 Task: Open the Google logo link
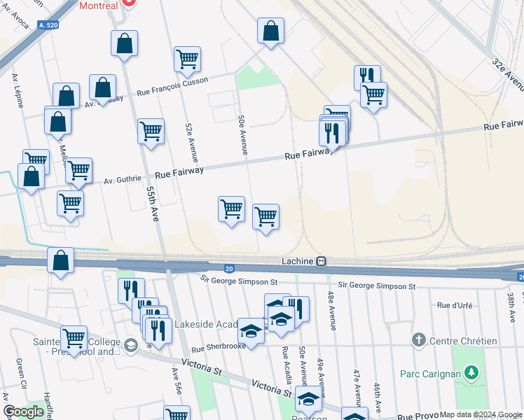pyautogui.click(x=23, y=412)
